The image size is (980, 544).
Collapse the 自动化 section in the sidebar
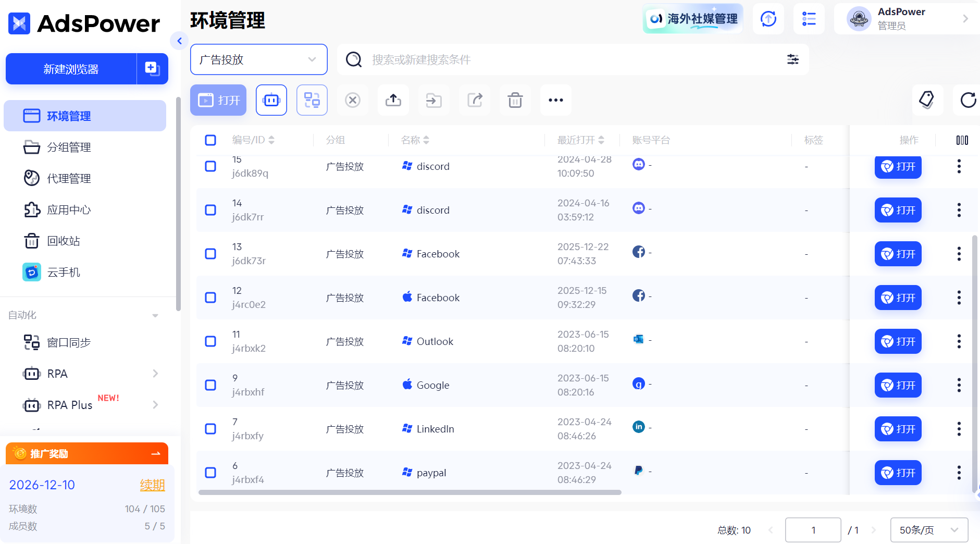pos(155,315)
